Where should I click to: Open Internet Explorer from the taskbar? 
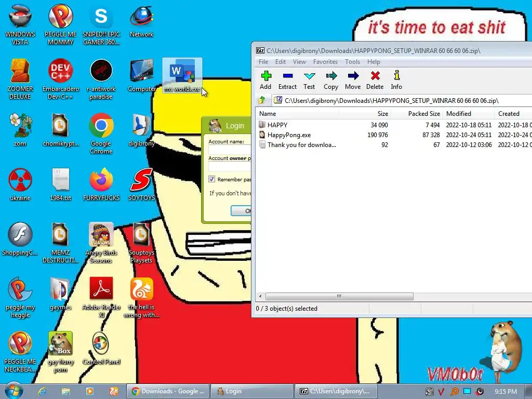click(x=42, y=391)
